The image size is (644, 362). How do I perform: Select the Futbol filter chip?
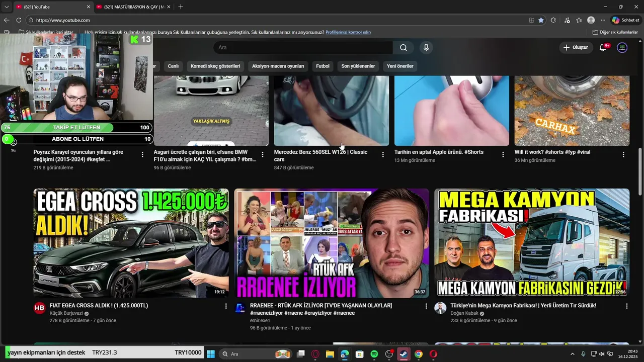[323, 66]
